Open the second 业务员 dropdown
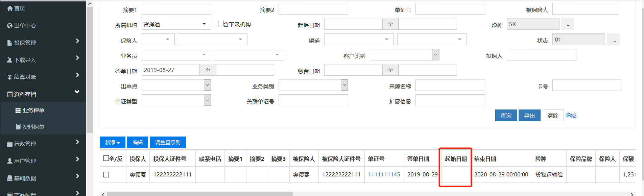644x196 pixels. click(249, 55)
